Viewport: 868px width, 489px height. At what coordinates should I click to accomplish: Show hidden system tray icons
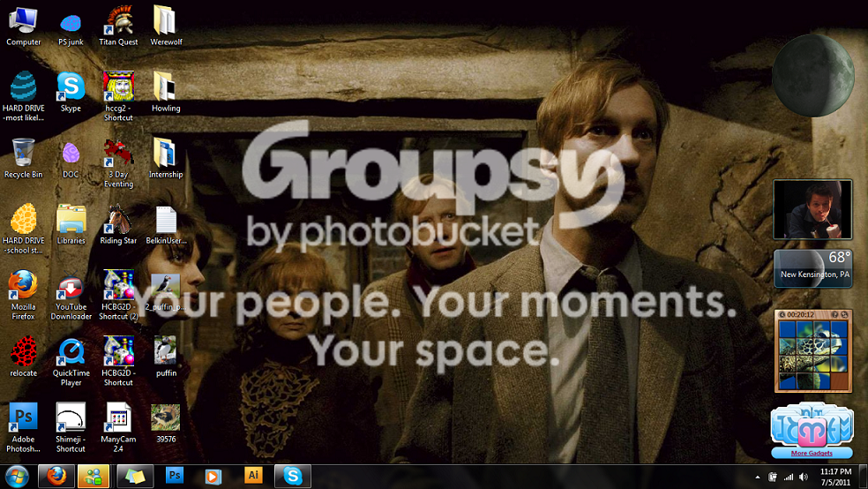click(x=757, y=477)
